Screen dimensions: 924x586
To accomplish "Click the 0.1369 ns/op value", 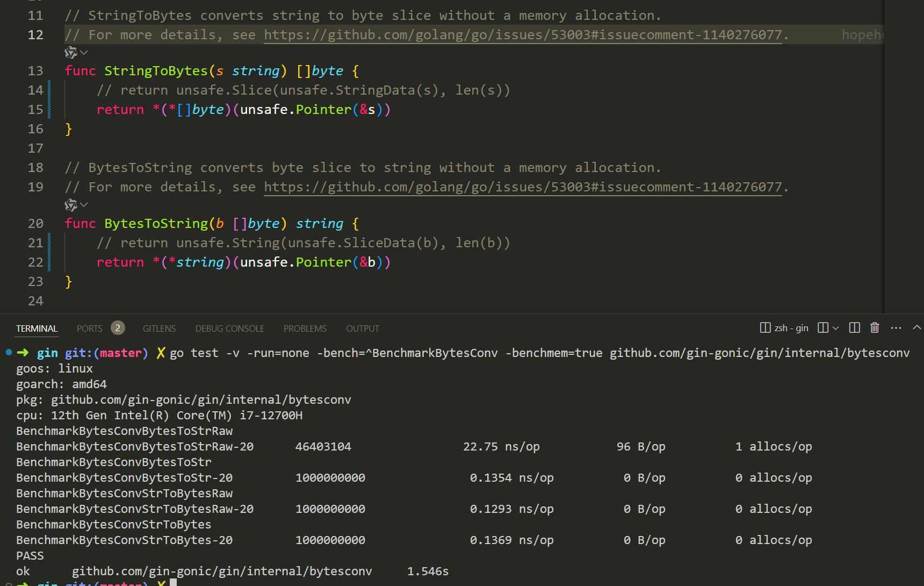I will pyautogui.click(x=512, y=540).
